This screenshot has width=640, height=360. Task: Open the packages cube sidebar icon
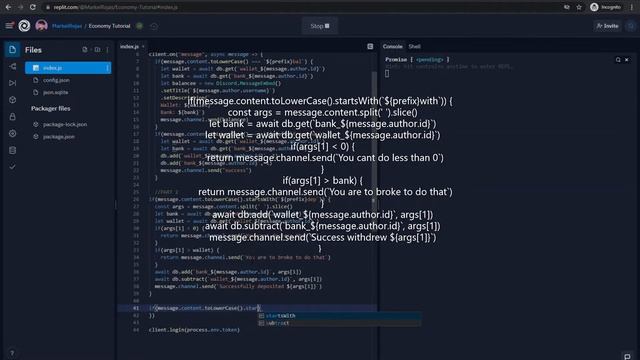point(12,100)
